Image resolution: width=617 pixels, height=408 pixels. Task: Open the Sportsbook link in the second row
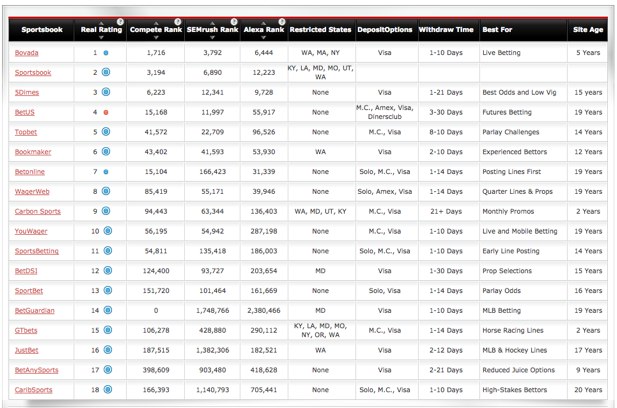[x=33, y=72]
